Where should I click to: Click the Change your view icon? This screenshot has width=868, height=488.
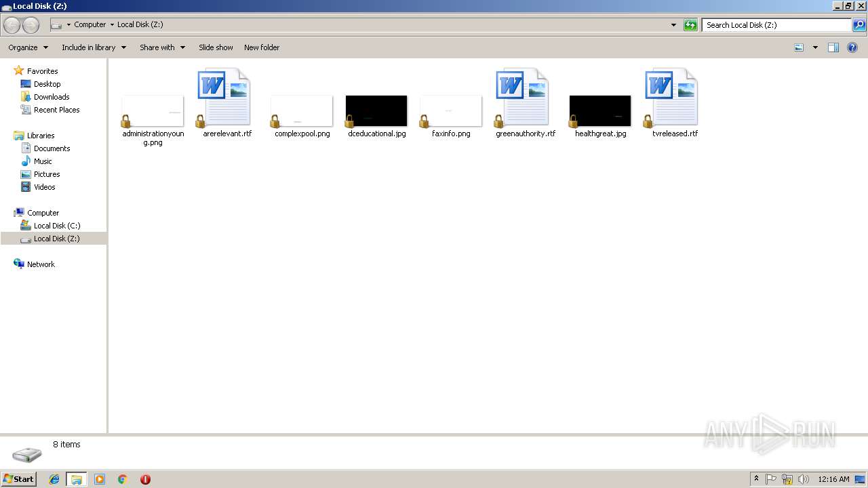coord(799,47)
